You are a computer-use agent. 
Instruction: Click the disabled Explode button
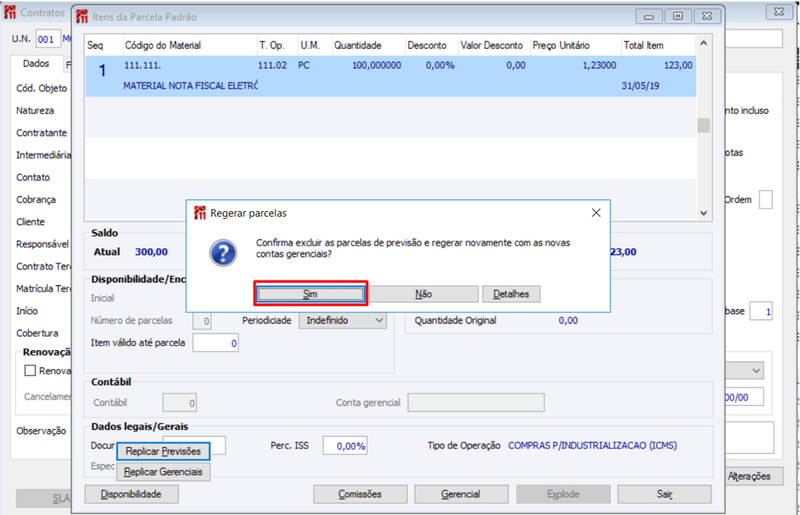pos(563,494)
